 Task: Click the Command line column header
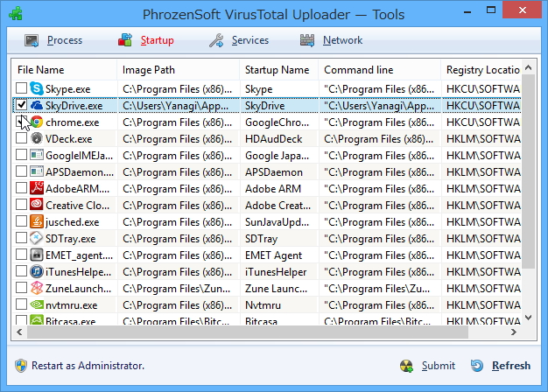point(380,70)
